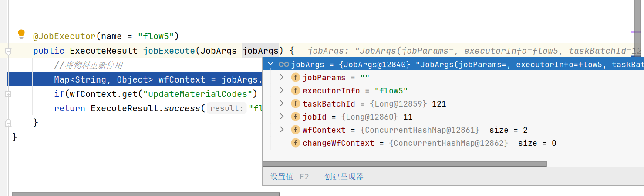
Task: Click the field icon next to taskBatchId
Action: pos(296,104)
